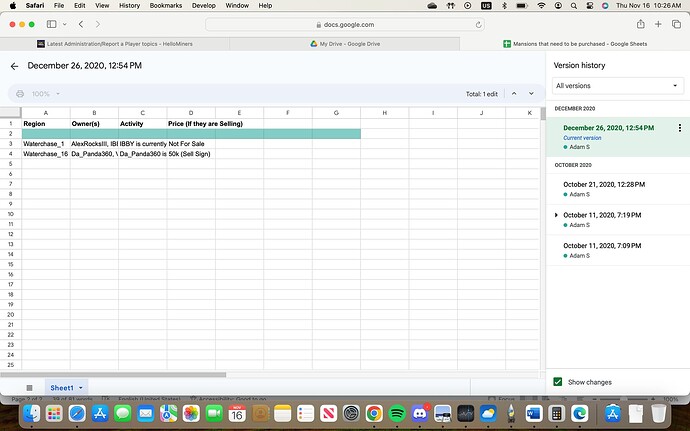Open the Safari File menu

pyautogui.click(x=59, y=6)
